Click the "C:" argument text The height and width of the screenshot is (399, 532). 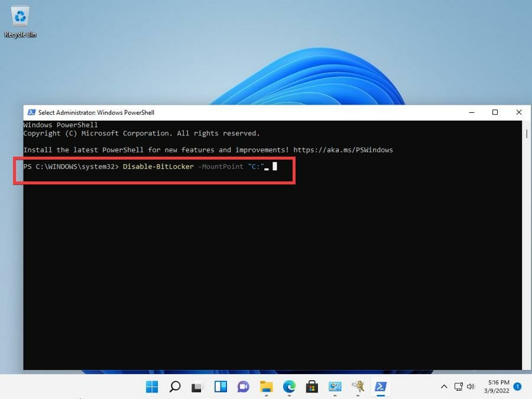coord(256,167)
